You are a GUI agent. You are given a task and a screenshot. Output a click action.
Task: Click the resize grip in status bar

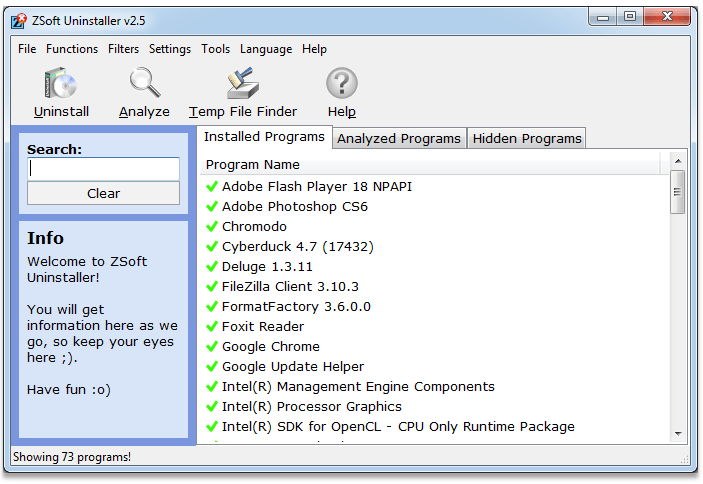pyautogui.click(x=684, y=459)
